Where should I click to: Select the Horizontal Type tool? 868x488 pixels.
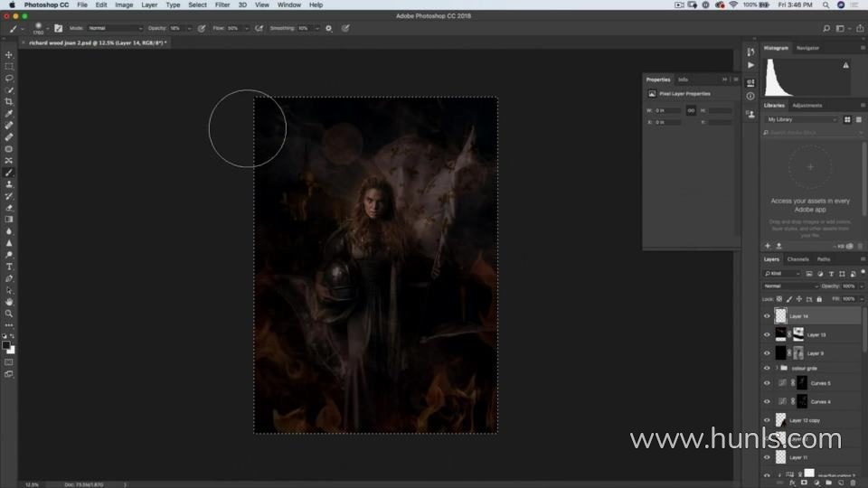[x=9, y=267]
